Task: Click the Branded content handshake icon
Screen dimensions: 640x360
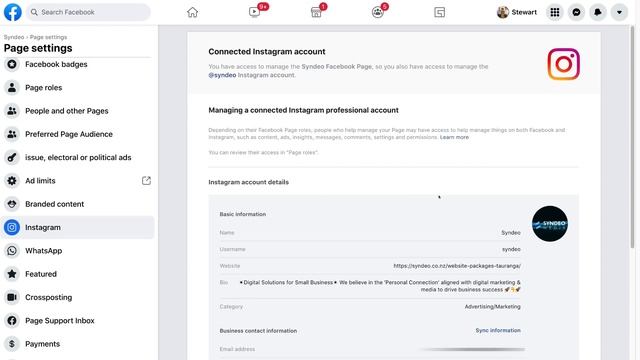Action: click(12, 204)
